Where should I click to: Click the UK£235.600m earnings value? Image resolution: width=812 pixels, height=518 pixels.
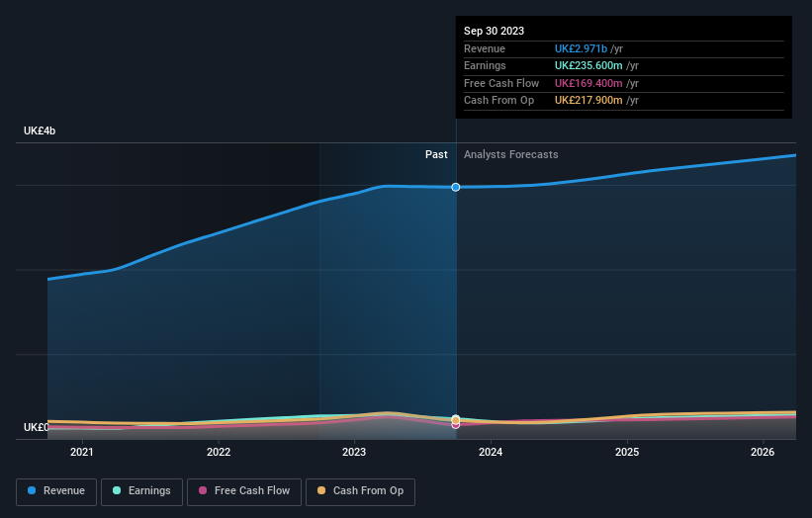click(x=588, y=65)
